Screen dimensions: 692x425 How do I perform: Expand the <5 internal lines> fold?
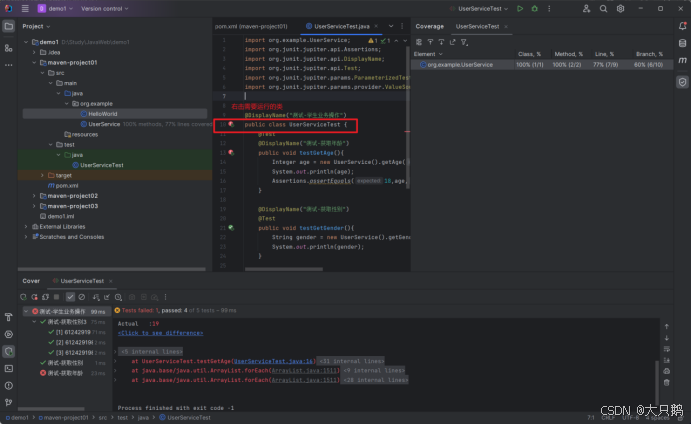point(151,352)
